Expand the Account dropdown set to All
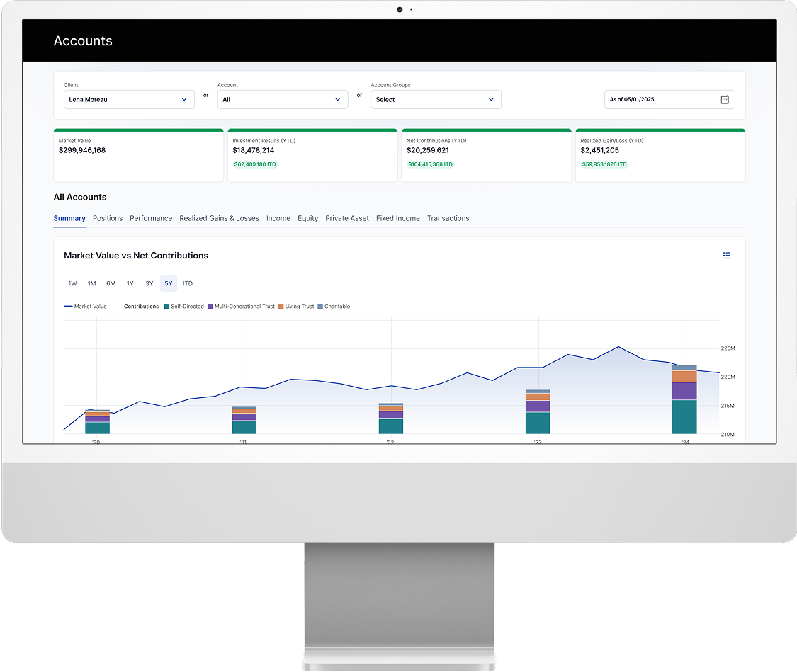The width and height of the screenshot is (797, 672). pyautogui.click(x=283, y=100)
